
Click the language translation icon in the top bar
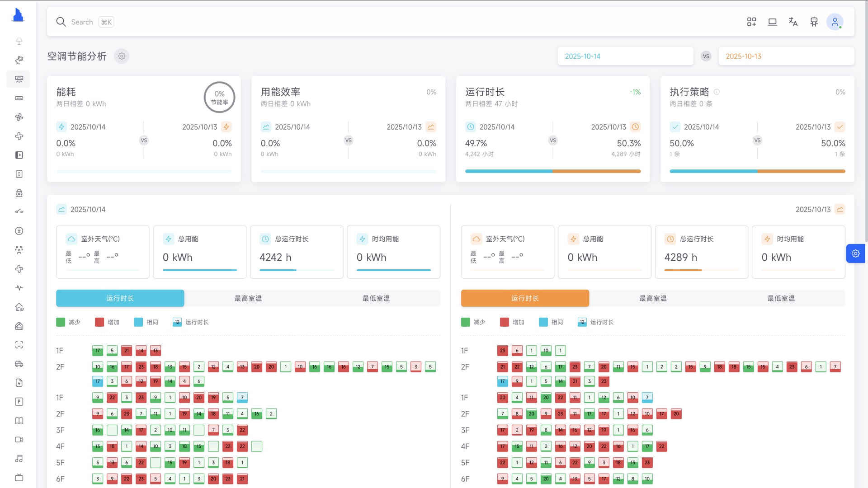coord(793,22)
